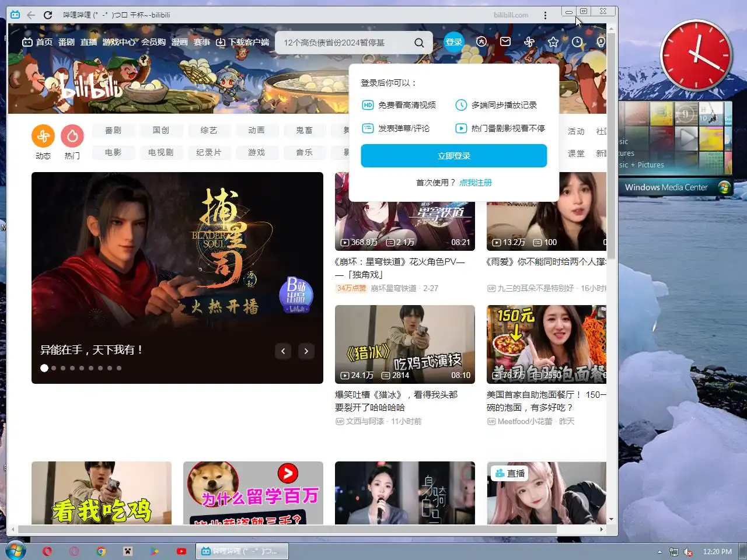Open the 捕星司 featured banner
Screen dimensions: 747x560
pos(177,278)
